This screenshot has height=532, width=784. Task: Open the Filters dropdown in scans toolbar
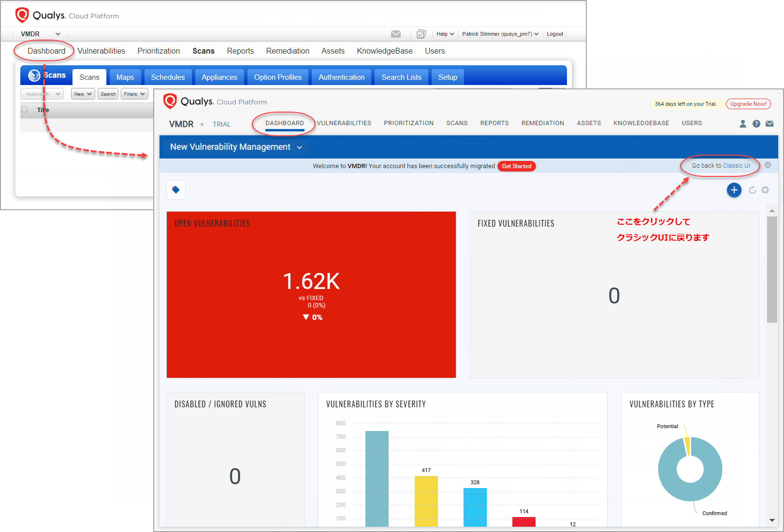click(x=134, y=94)
